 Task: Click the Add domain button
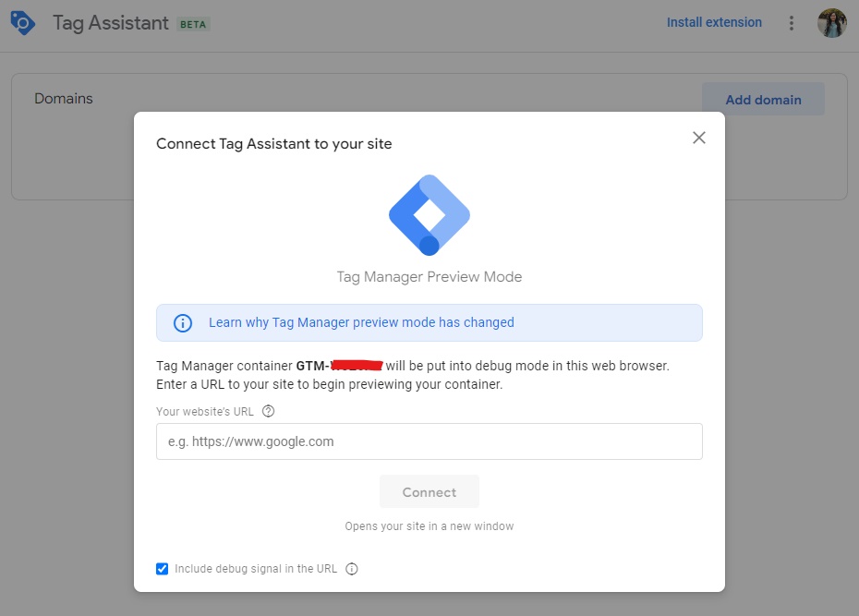[763, 100]
